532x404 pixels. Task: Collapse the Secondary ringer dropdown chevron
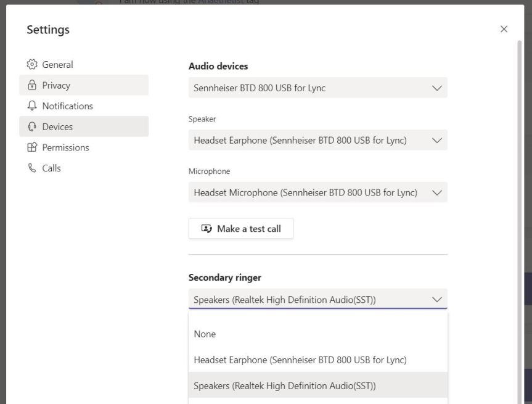point(437,300)
